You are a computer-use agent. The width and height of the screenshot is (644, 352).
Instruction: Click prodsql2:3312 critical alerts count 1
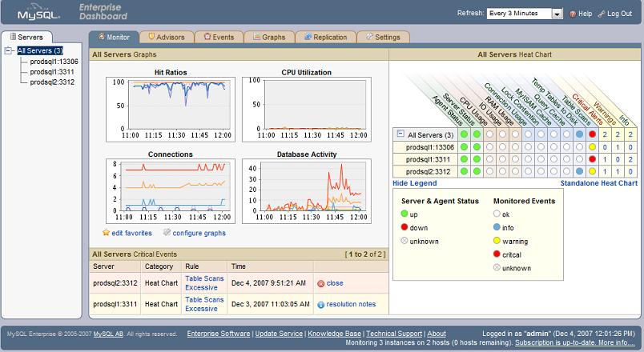pos(605,172)
